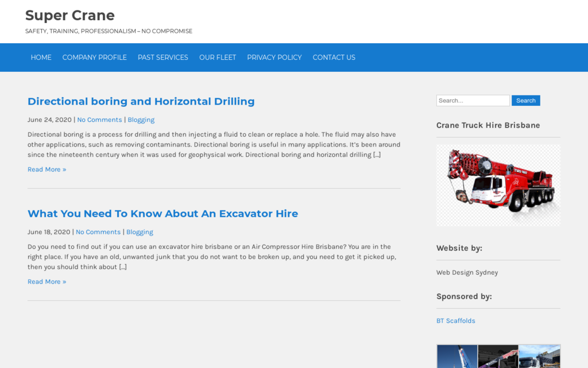
Task: Open Blogging category on directional boring post
Action: tap(141, 120)
